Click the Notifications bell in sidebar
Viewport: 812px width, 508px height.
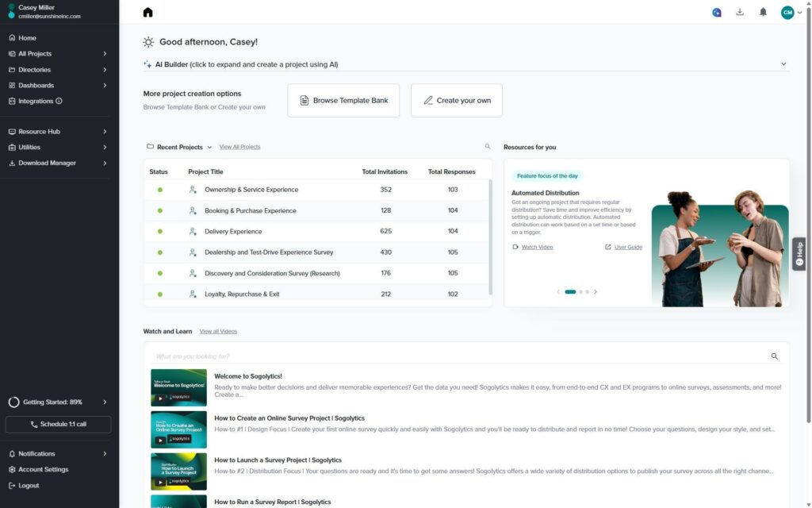(x=12, y=454)
